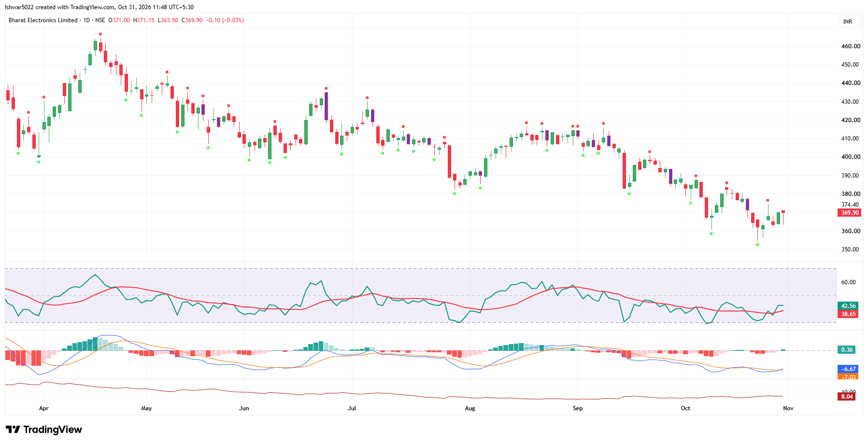The height and width of the screenshot is (444, 868).
Task: Click the 390.00 price axis level
Action: pos(850,176)
